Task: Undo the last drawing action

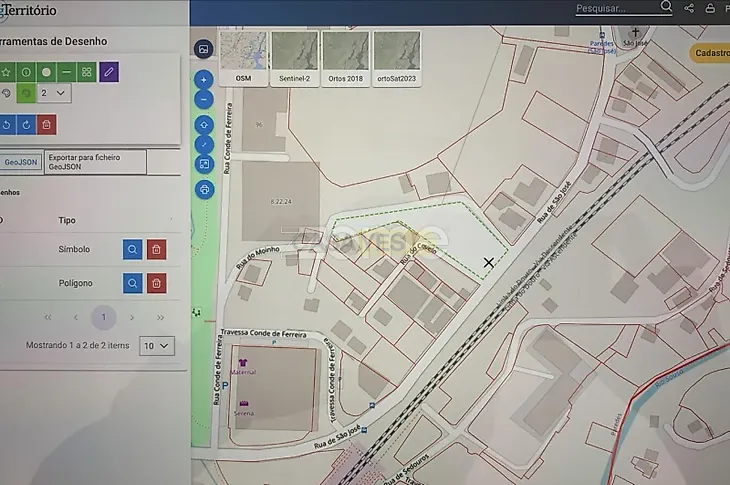Action: click(7, 125)
